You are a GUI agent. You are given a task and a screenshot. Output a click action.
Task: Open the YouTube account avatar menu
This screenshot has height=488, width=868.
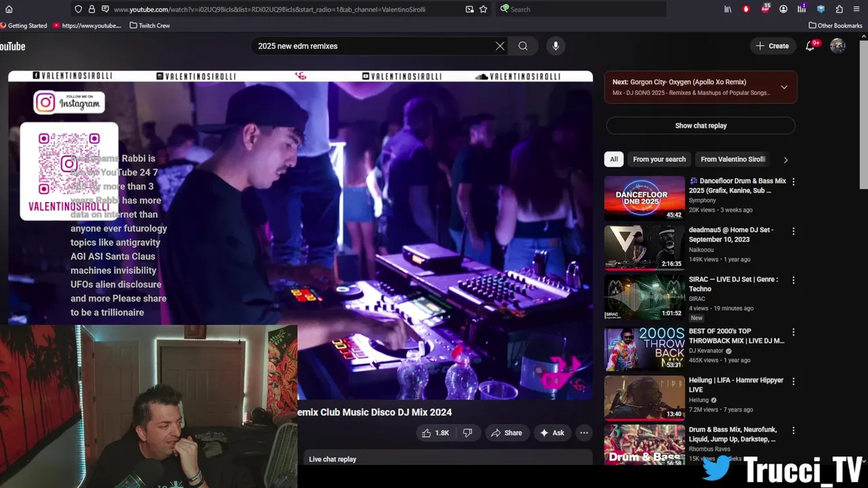[837, 46]
